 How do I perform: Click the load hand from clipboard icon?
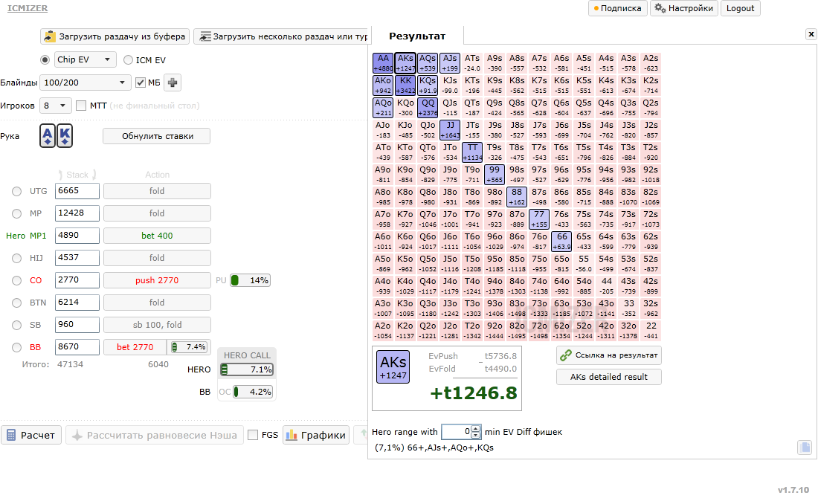click(x=50, y=36)
